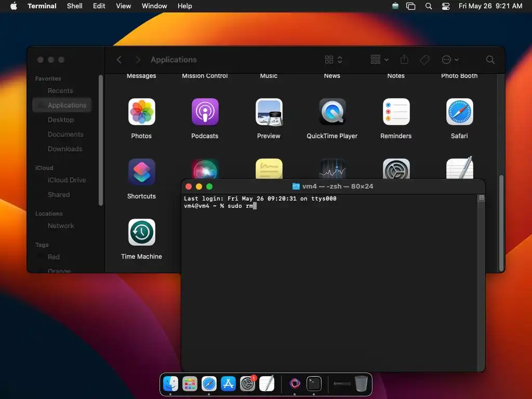Open App Store from the Dock
This screenshot has height=399, width=532.
point(228,384)
